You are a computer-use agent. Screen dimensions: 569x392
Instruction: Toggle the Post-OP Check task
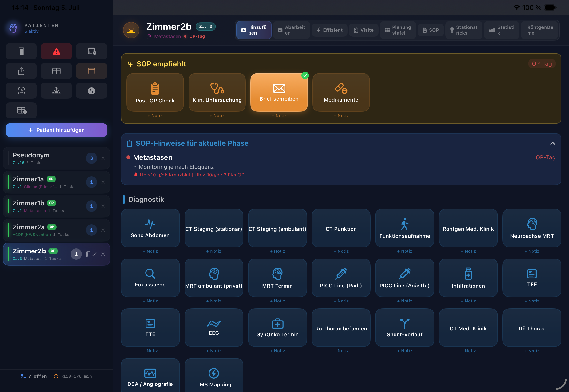(x=155, y=92)
